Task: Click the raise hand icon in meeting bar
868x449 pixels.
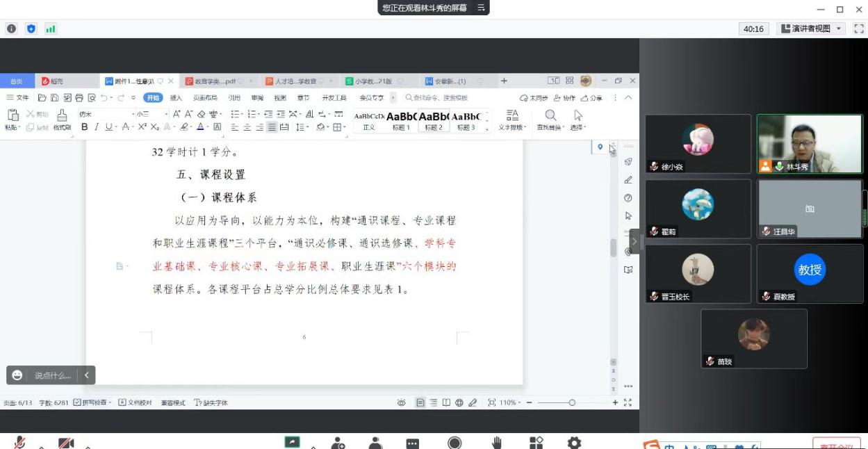Action: point(497,443)
